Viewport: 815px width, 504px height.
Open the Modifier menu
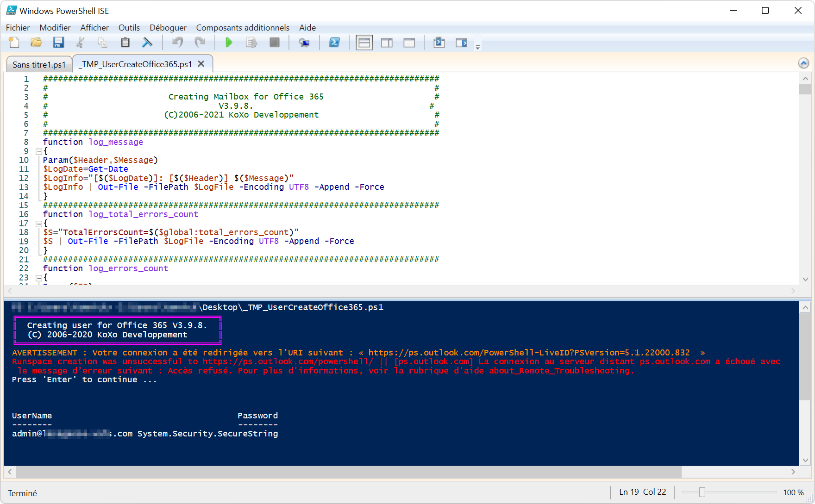55,28
